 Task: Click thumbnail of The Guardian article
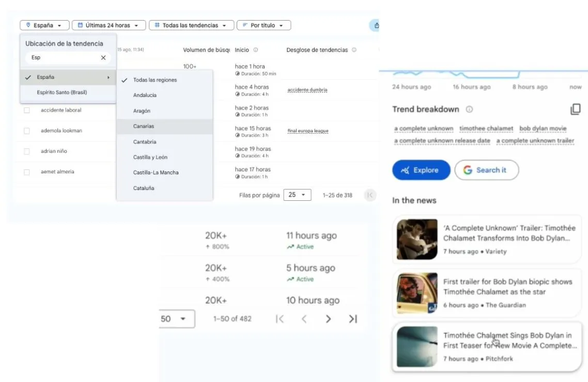tap(417, 293)
